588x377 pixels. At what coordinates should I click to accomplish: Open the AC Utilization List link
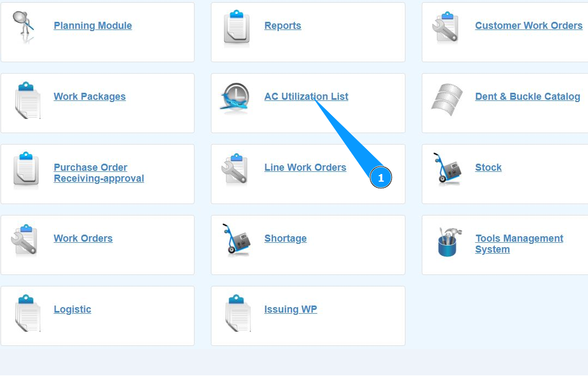(x=306, y=97)
